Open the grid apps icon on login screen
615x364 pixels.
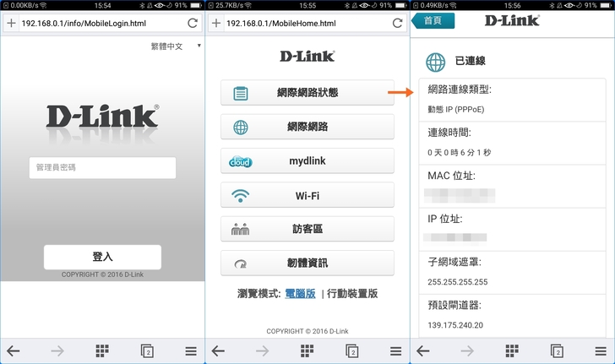coord(102,350)
